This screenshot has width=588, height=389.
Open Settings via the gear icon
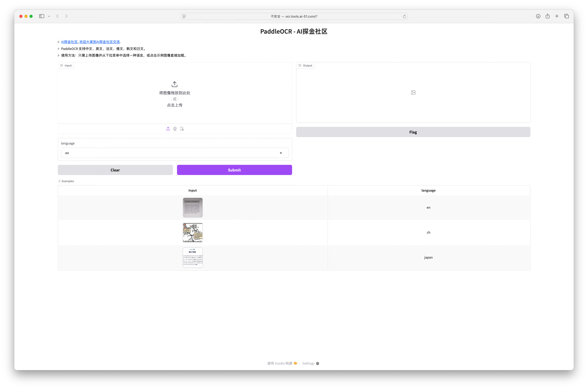pos(318,363)
